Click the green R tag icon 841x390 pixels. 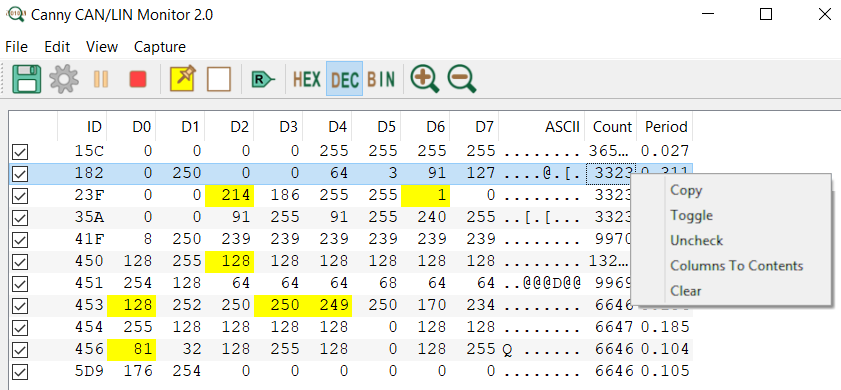tap(262, 79)
